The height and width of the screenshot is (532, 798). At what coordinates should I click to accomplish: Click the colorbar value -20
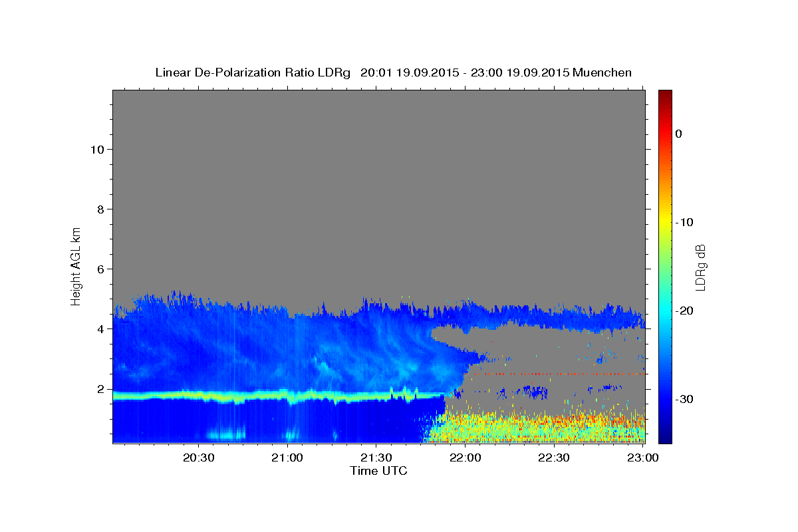click(x=685, y=311)
